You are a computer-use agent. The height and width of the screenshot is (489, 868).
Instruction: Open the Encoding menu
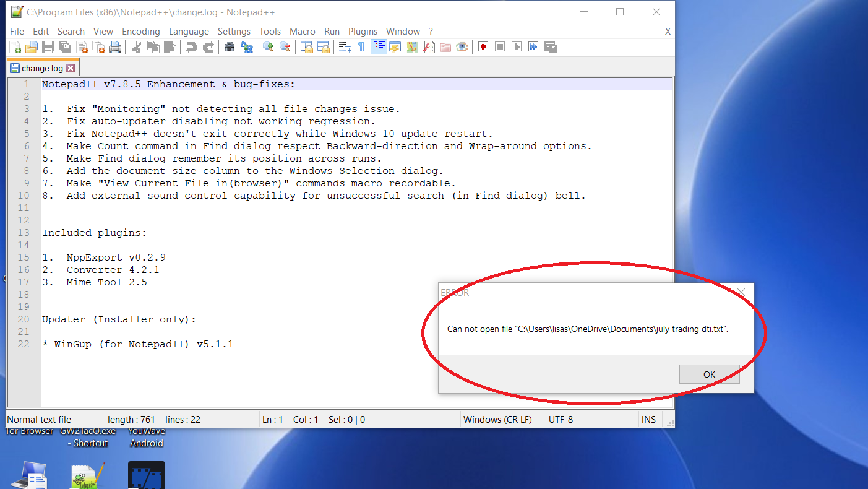pos(141,32)
